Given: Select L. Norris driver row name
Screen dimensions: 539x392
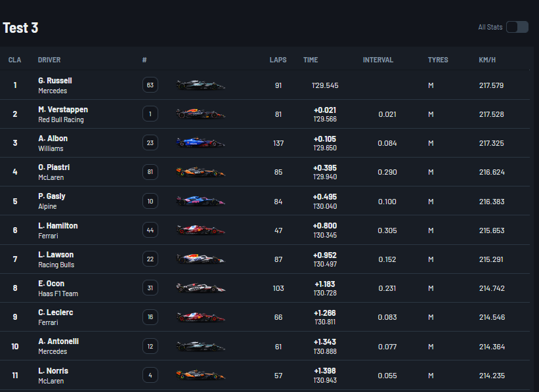Looking at the screenshot, I should tap(53, 371).
